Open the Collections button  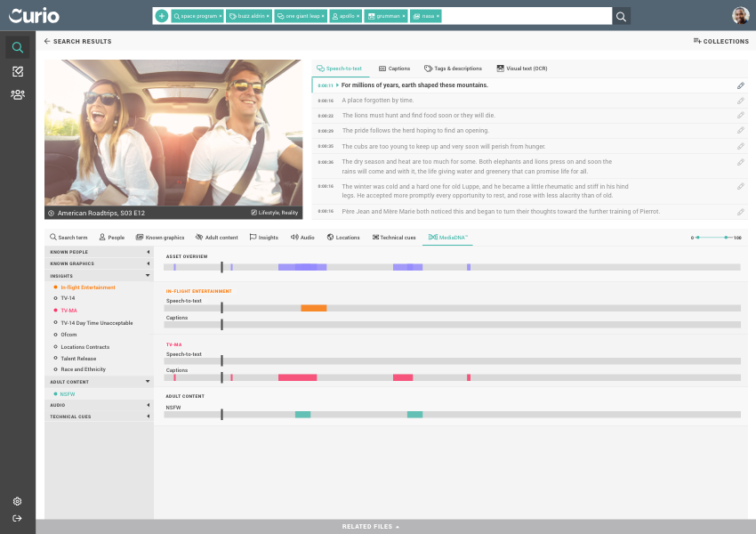click(720, 41)
